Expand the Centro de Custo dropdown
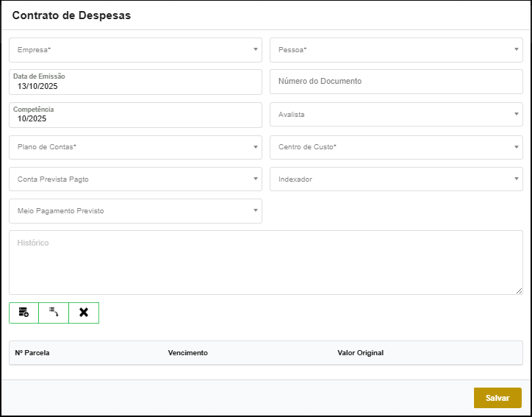Viewport: 532px width, 417px height. [x=396, y=147]
